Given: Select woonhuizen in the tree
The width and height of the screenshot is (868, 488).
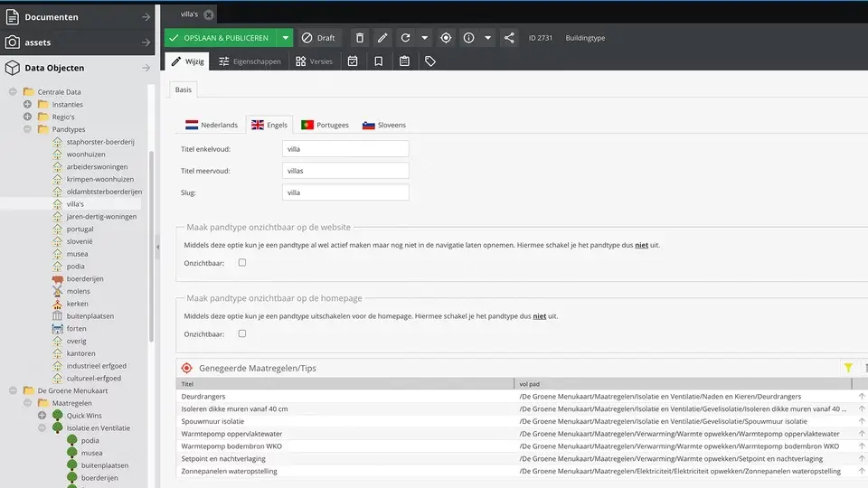Looking at the screenshot, I should pos(86,155).
